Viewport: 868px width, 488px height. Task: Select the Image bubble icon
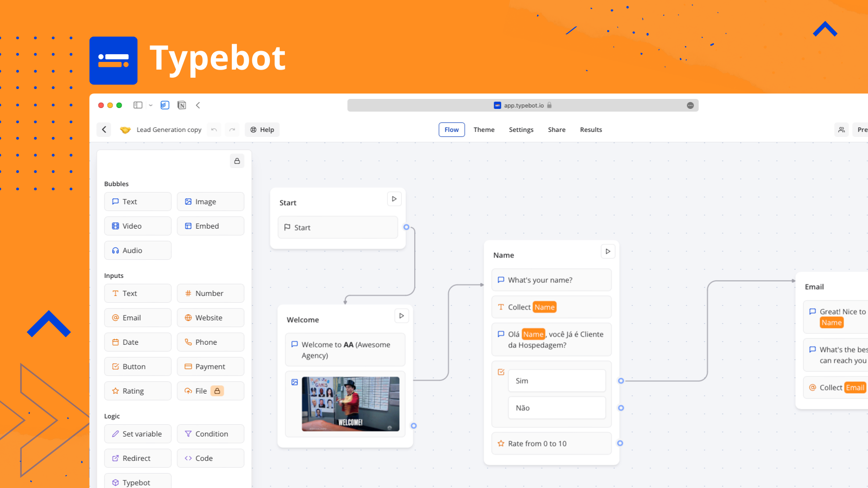pyautogui.click(x=189, y=202)
